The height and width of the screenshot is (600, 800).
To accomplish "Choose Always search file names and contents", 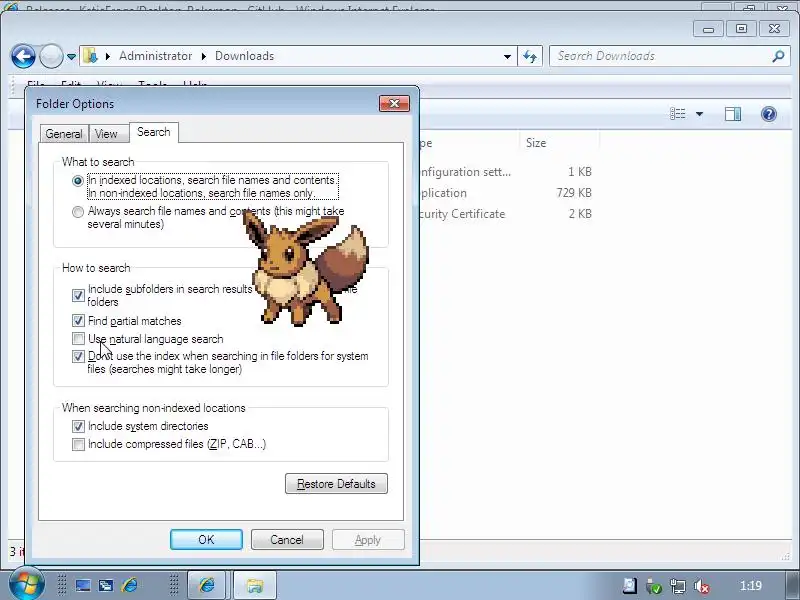I will point(78,212).
